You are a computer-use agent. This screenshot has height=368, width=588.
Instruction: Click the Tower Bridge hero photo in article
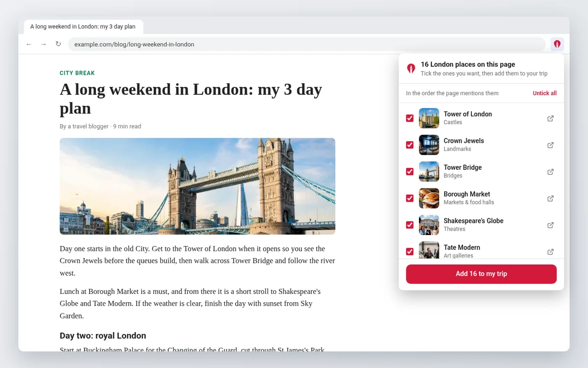(197, 186)
